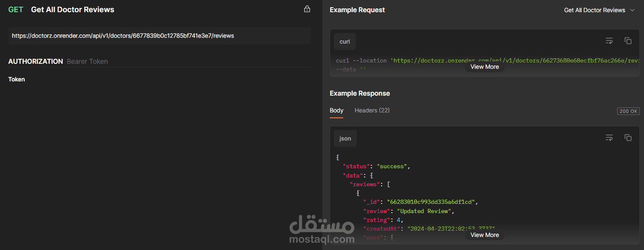Click View More under the curl request

(484, 67)
